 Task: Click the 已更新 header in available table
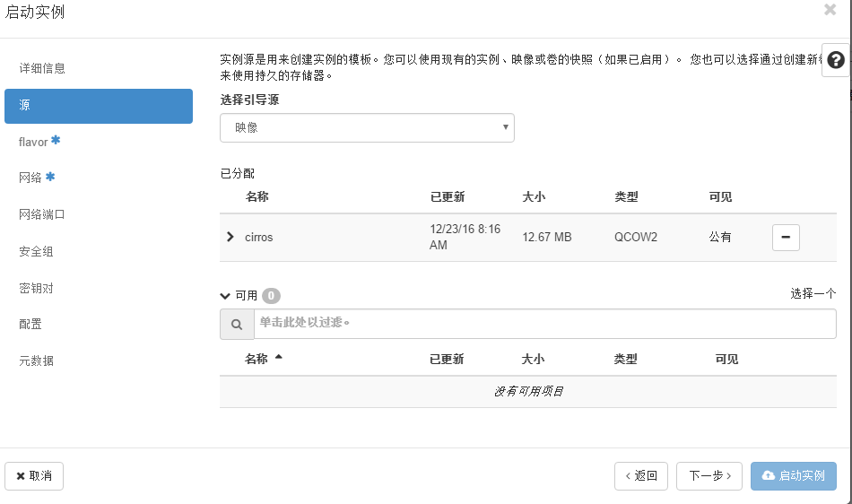click(447, 359)
